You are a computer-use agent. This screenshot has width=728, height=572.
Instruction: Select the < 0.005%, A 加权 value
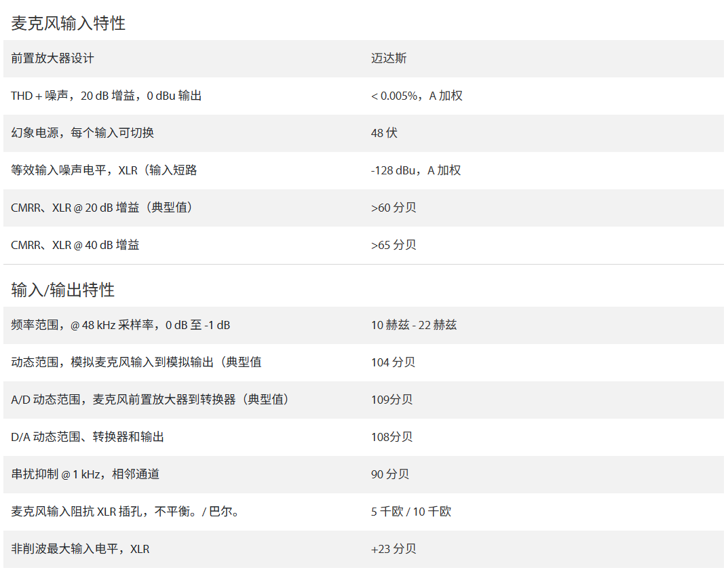(417, 96)
